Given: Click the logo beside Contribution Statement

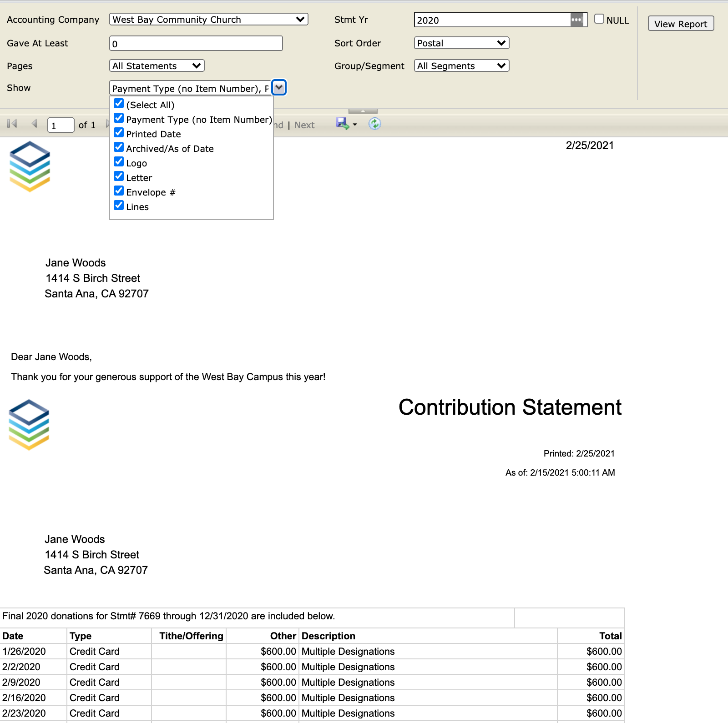Looking at the screenshot, I should 29,425.
